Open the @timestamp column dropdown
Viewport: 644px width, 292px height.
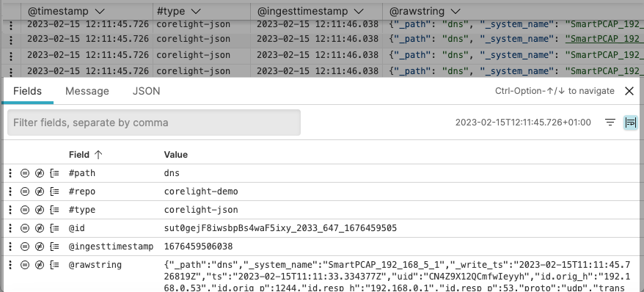pyautogui.click(x=100, y=12)
